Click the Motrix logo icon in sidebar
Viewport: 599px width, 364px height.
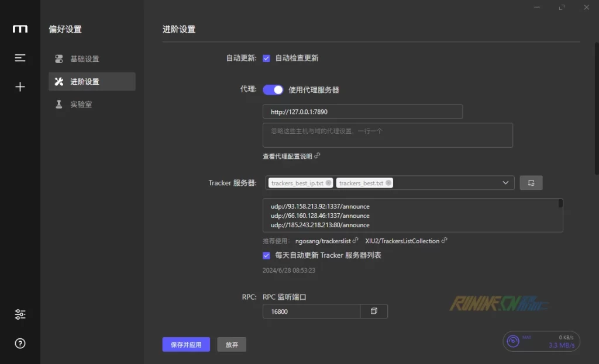(20, 29)
